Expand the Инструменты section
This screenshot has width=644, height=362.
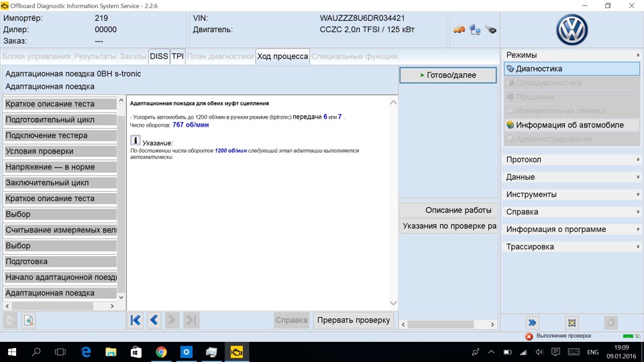tap(638, 194)
